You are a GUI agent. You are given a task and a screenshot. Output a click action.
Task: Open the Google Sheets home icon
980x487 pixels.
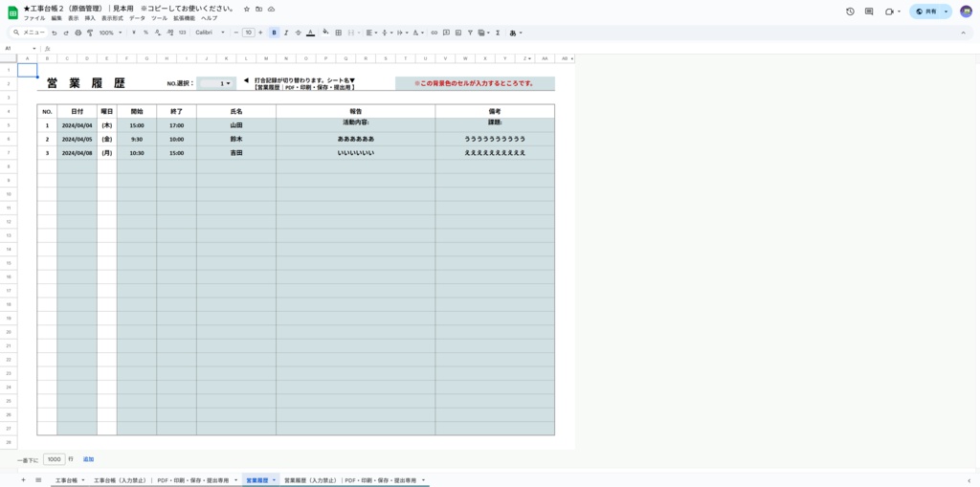pos(12,12)
